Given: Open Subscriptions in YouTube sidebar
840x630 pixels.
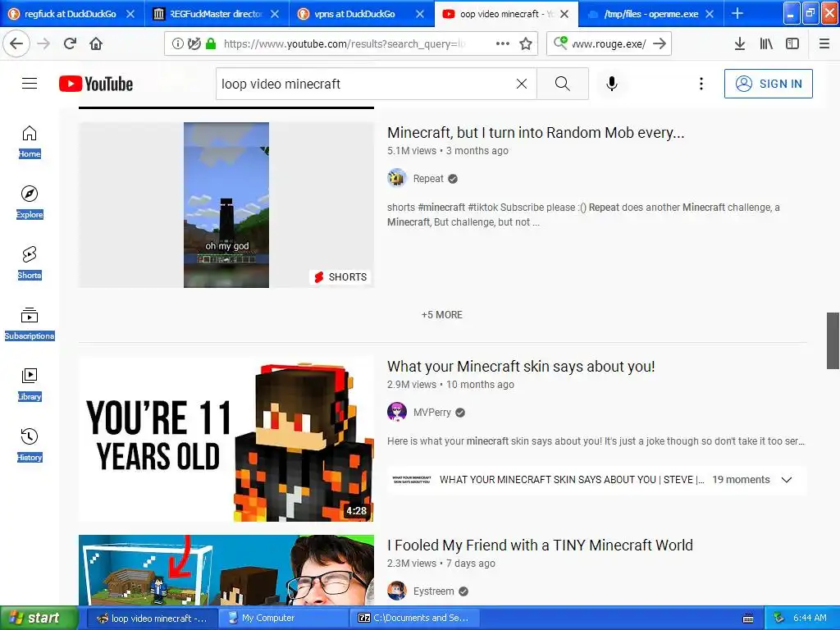Looking at the screenshot, I should tap(30, 324).
